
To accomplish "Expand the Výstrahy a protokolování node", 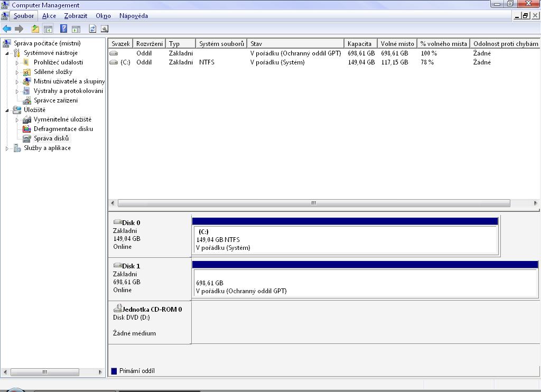I will pyautogui.click(x=17, y=91).
